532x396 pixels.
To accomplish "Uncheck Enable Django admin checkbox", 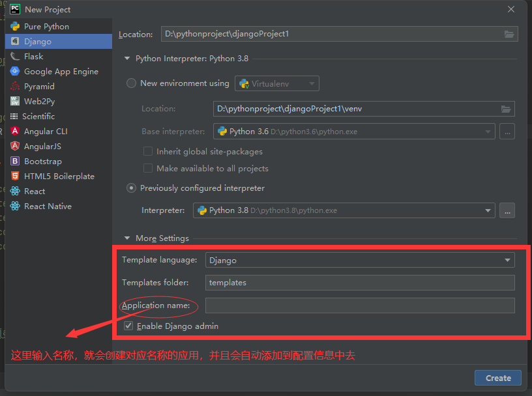I will click(128, 326).
